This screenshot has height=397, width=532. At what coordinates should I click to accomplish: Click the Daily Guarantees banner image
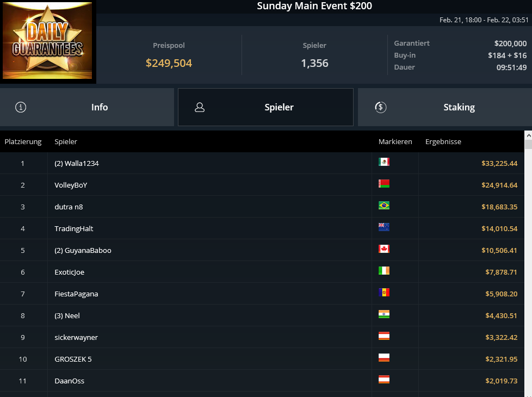(x=47, y=41)
